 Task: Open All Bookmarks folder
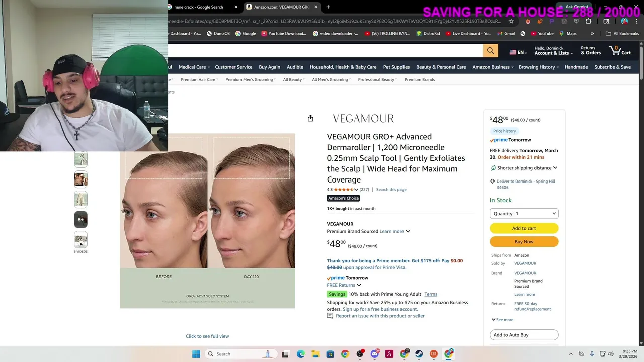(x=622, y=34)
